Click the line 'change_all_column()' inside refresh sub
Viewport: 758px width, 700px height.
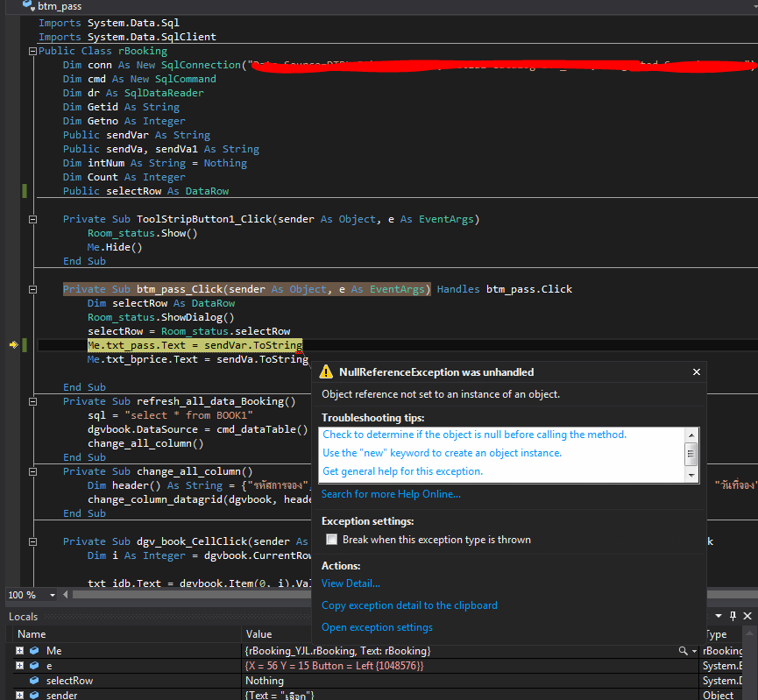click(145, 443)
